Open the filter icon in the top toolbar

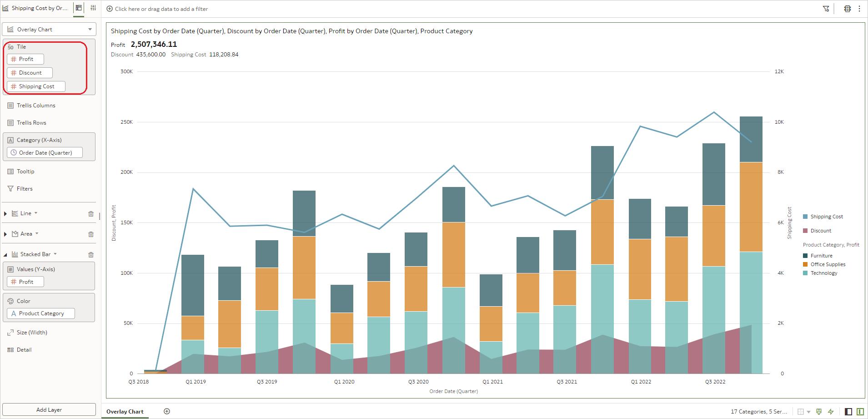pos(826,9)
